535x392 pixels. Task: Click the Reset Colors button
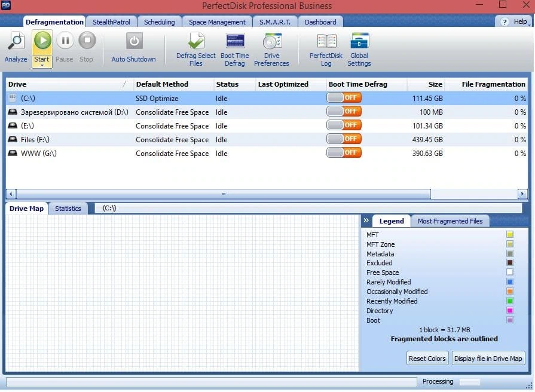[427, 359]
